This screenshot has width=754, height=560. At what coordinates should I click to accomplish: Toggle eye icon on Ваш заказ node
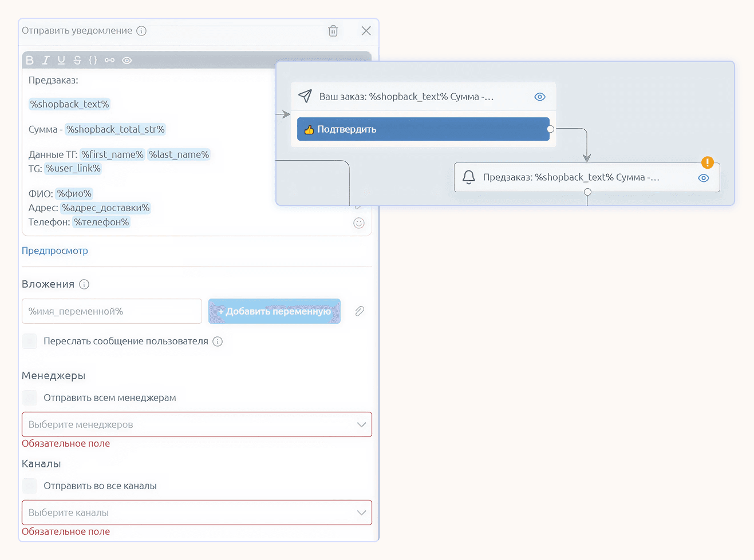point(540,97)
